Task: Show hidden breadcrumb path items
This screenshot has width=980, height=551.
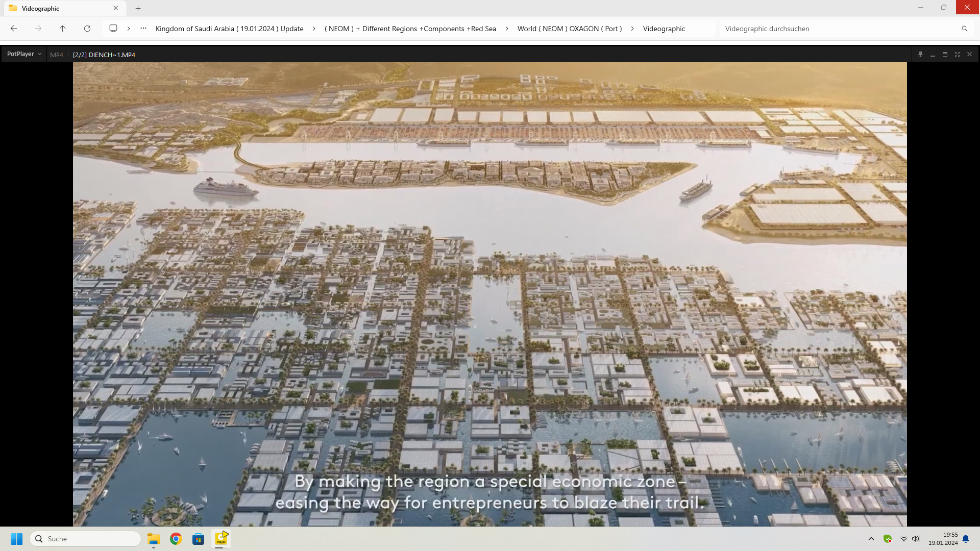Action: [143, 29]
